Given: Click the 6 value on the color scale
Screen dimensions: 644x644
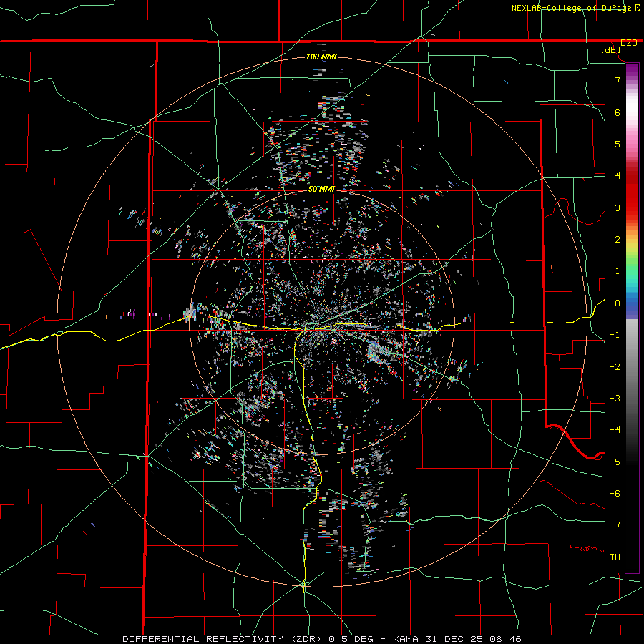Looking at the screenshot, I should [618, 112].
